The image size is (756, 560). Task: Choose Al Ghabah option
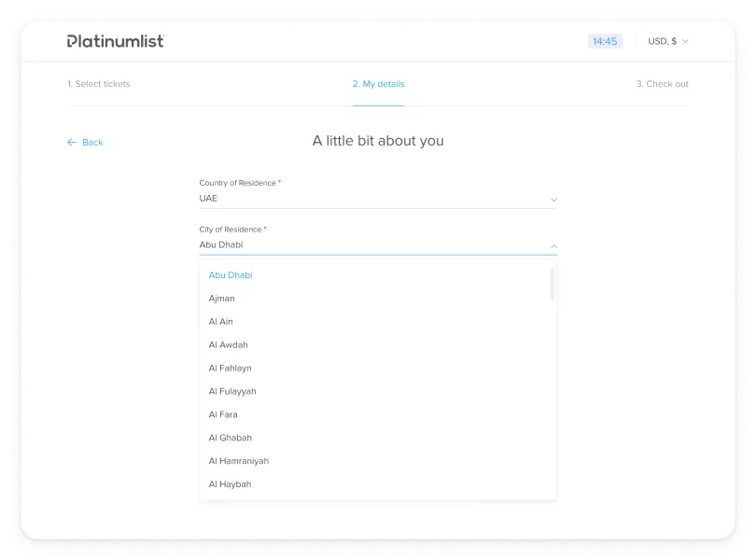(x=231, y=438)
